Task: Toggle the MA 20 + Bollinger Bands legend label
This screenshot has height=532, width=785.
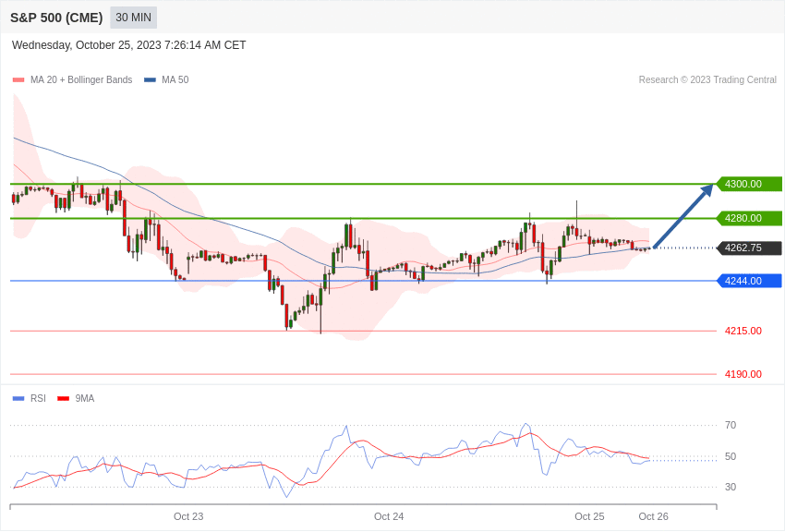Action: tap(81, 80)
